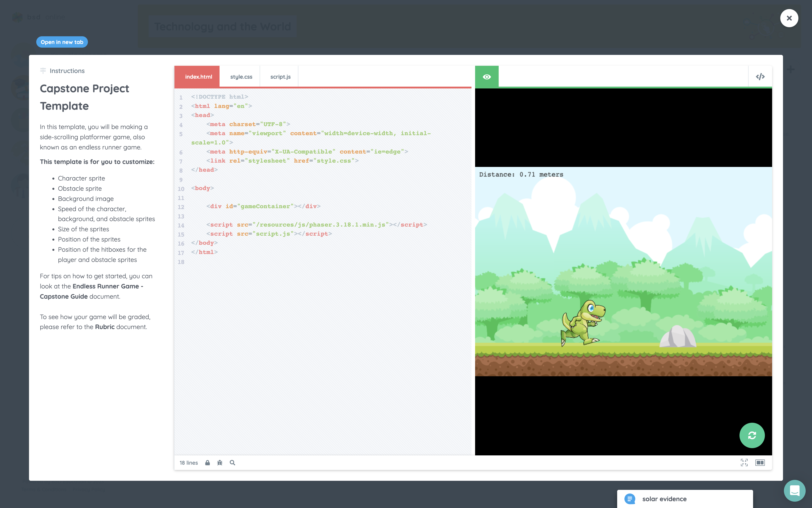
Task: Click the 'Background image' bullet item
Action: (x=86, y=199)
